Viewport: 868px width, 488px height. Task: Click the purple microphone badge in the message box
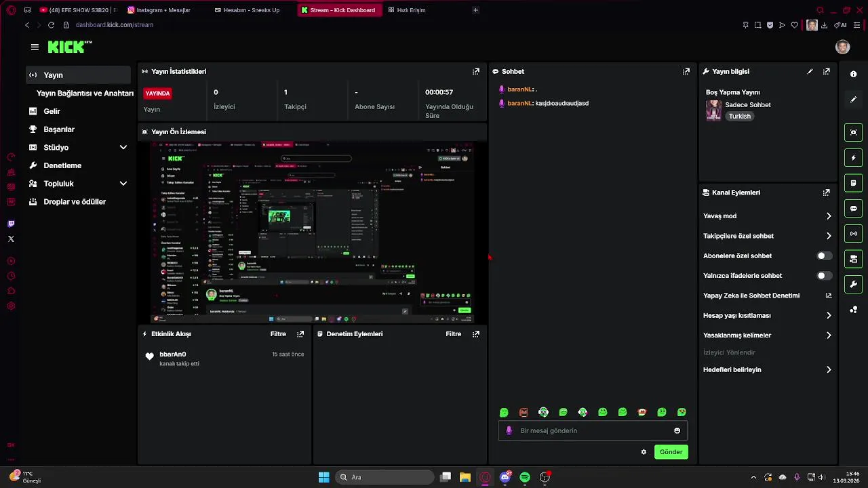[x=509, y=430]
